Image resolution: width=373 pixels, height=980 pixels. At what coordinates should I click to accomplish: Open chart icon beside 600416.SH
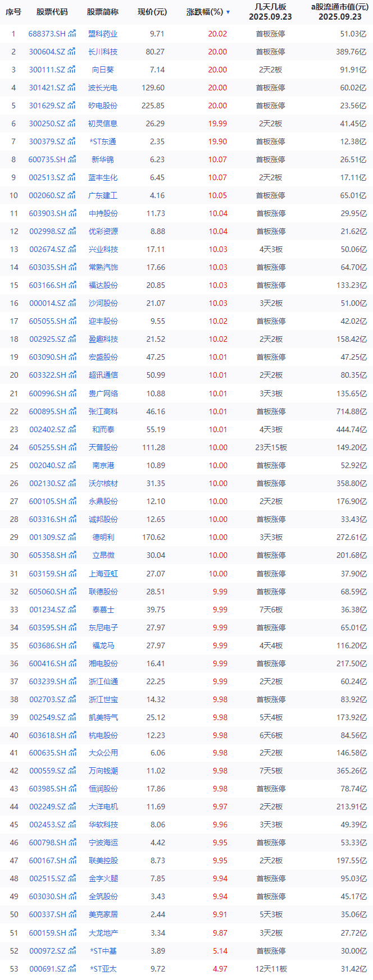[x=72, y=663]
